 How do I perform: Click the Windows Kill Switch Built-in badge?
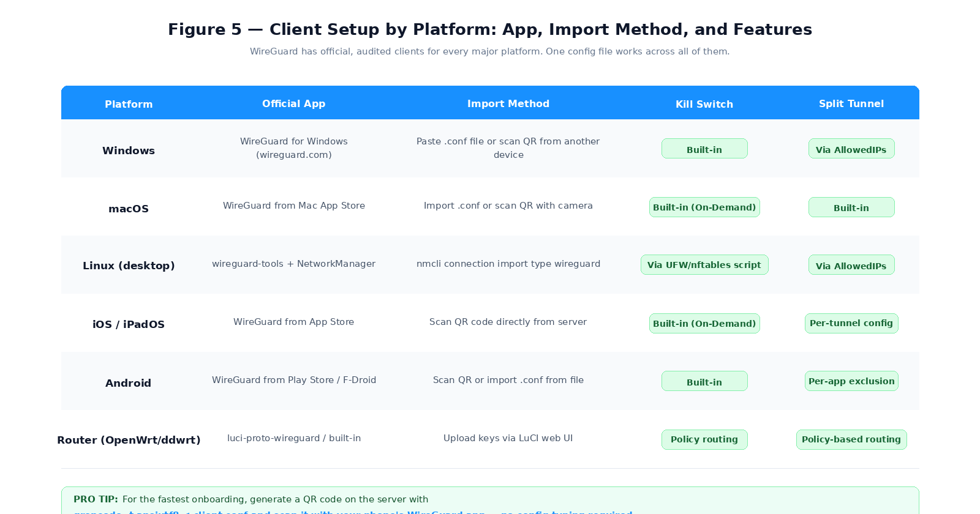pyautogui.click(x=704, y=149)
